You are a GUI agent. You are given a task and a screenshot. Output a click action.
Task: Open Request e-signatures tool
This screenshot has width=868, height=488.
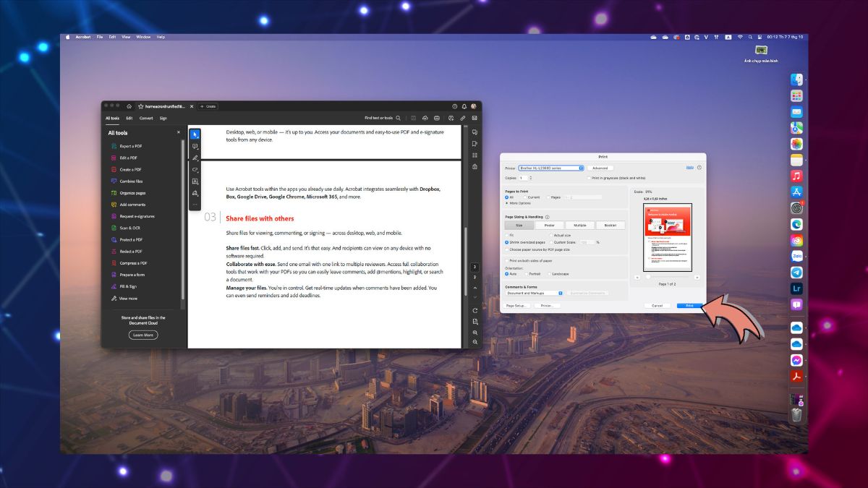point(132,216)
